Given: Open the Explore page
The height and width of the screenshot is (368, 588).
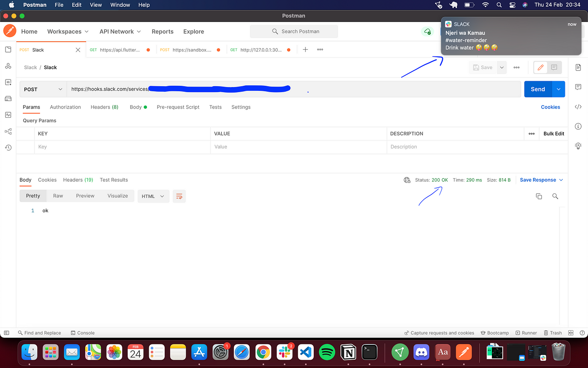Looking at the screenshot, I should [x=194, y=32].
